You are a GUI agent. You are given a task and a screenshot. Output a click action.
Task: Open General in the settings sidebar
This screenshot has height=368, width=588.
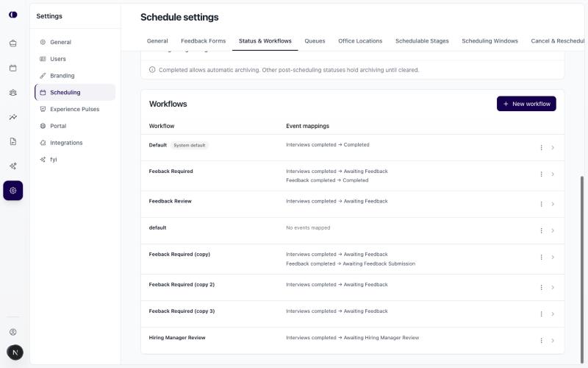click(x=75, y=42)
